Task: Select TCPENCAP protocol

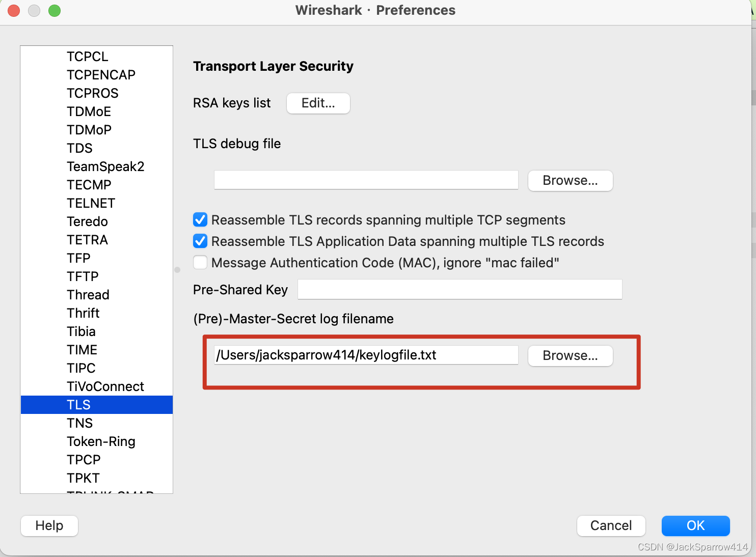Action: (97, 75)
